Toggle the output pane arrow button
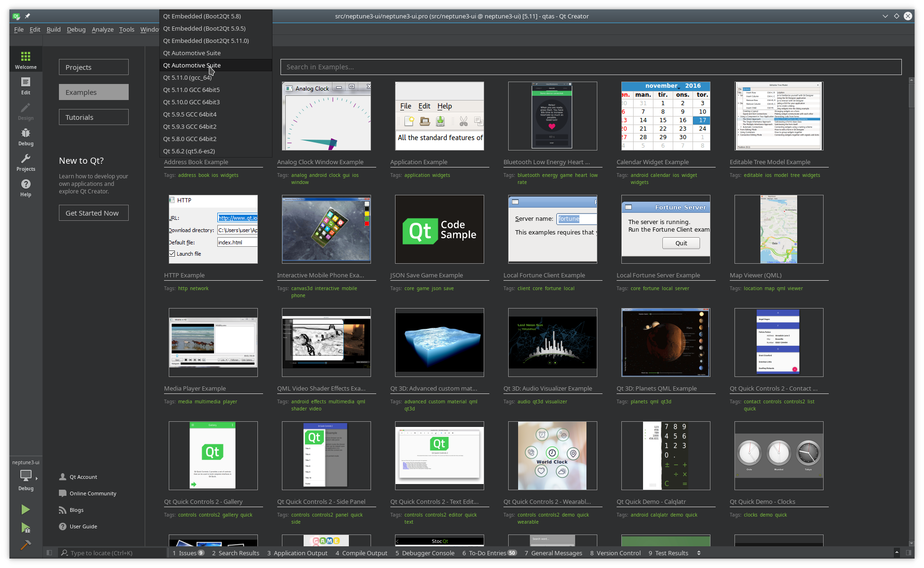The image size is (924, 568). tap(896, 553)
